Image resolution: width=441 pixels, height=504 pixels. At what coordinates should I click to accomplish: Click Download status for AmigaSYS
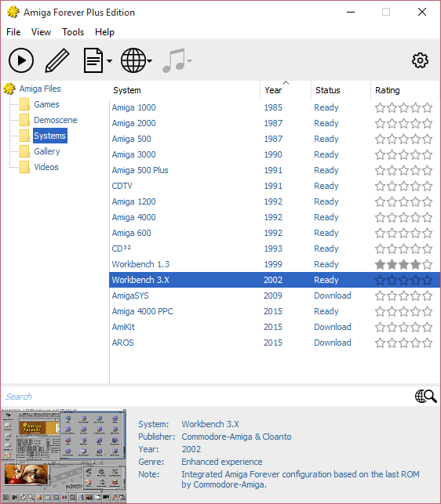pos(333,296)
